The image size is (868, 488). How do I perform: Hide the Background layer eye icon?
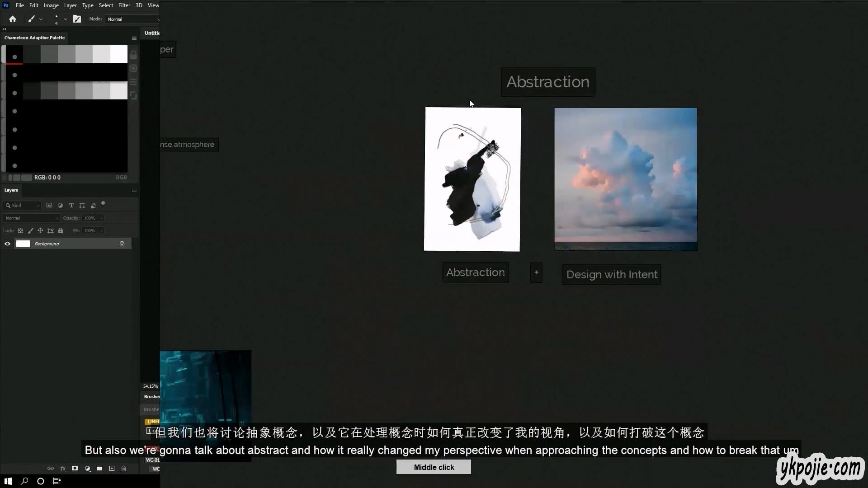[7, 244]
